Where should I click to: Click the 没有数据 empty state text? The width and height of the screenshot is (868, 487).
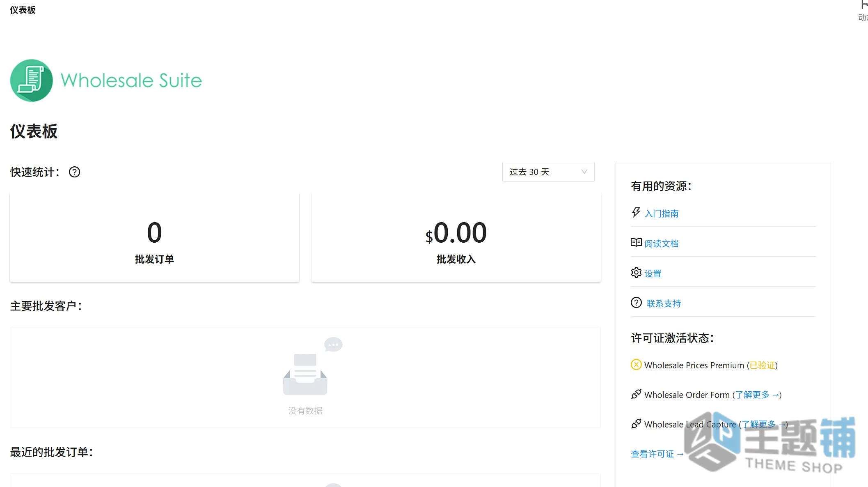pos(305,411)
